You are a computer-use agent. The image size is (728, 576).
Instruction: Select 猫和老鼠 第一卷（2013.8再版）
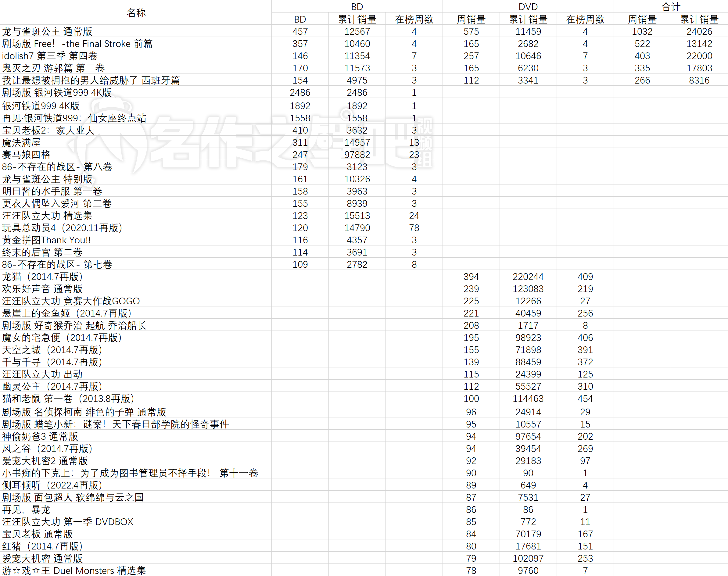[x=69, y=398]
